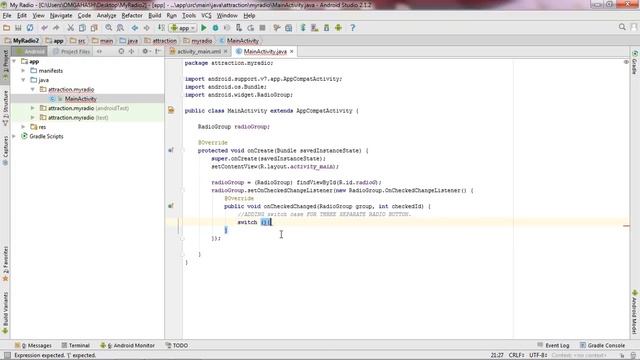Click the Android Device Monitor icon
The height and width of the screenshot is (360, 640).
click(x=338, y=28)
